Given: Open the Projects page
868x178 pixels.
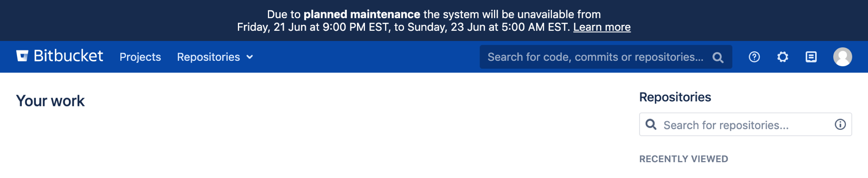Looking at the screenshot, I should point(140,57).
